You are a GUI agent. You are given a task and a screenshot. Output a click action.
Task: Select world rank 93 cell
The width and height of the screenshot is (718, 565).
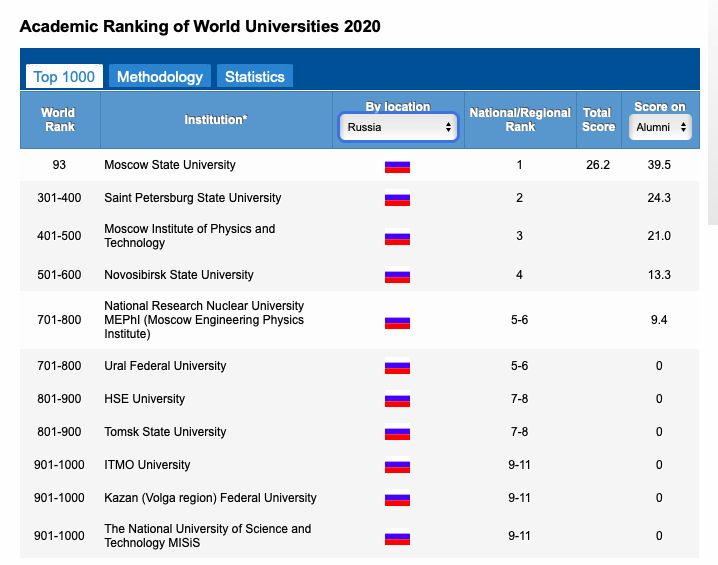[x=59, y=165]
